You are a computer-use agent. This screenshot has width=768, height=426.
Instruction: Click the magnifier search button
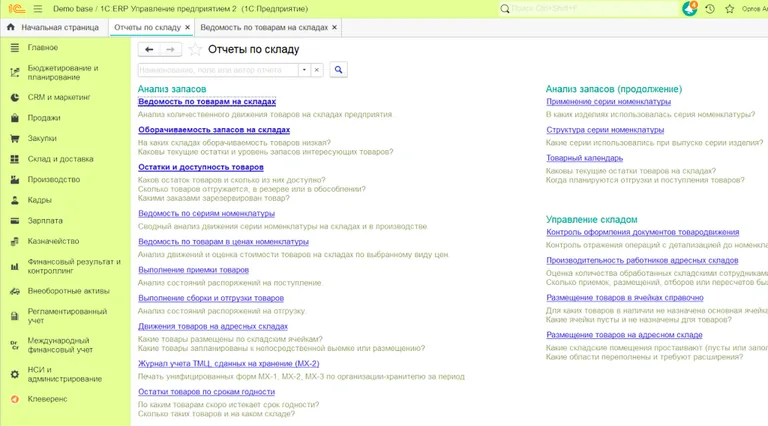pyautogui.click(x=338, y=70)
